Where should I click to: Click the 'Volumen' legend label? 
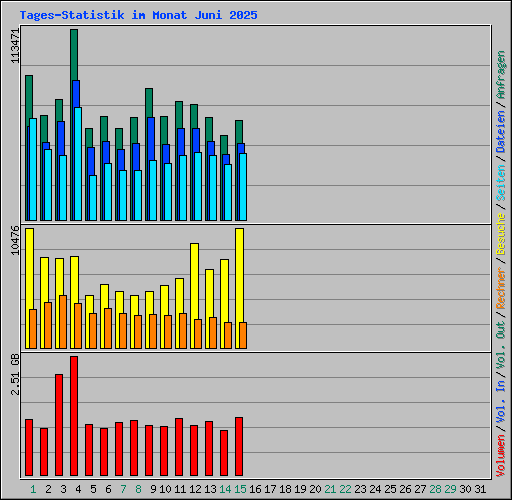pos(501,456)
